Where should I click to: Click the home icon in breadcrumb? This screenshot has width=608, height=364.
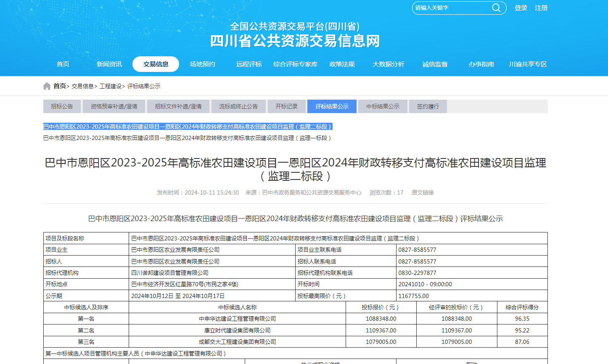(x=47, y=86)
